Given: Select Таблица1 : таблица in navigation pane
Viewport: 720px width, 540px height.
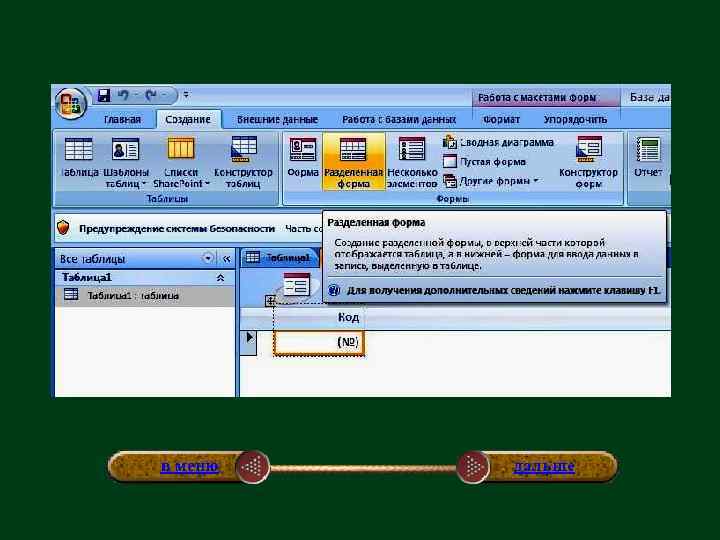Looking at the screenshot, I should [145, 296].
